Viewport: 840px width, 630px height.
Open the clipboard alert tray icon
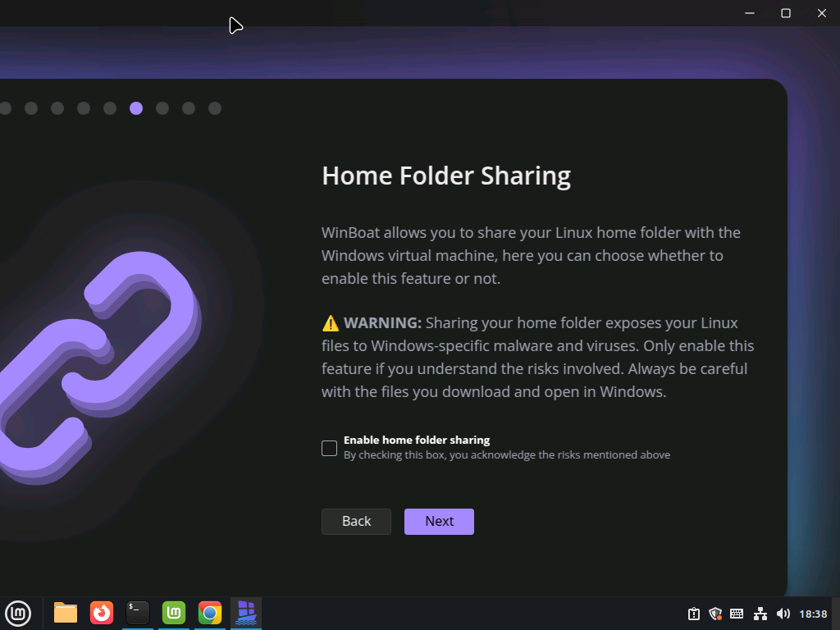tap(693, 614)
